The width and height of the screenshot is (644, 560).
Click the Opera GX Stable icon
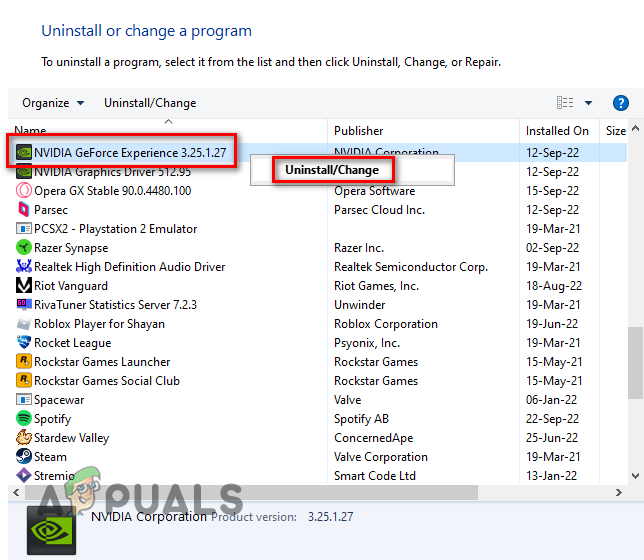tap(24, 191)
